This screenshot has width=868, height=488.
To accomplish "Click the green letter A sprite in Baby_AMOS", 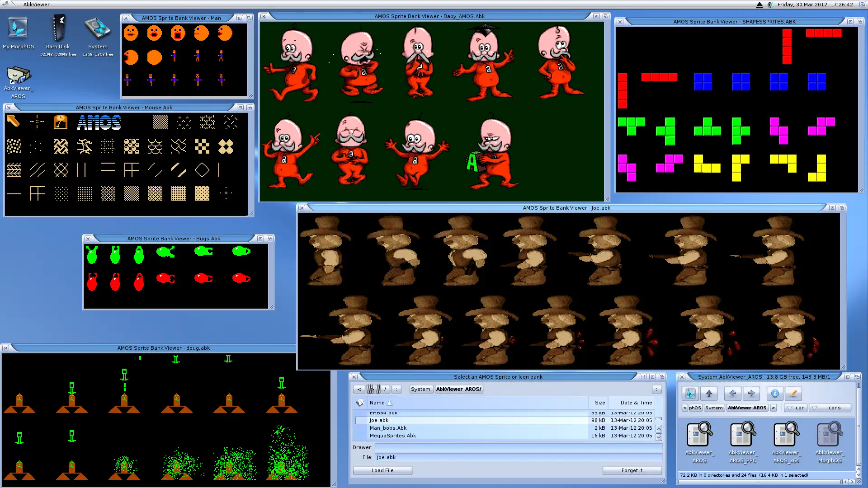I will 472,162.
